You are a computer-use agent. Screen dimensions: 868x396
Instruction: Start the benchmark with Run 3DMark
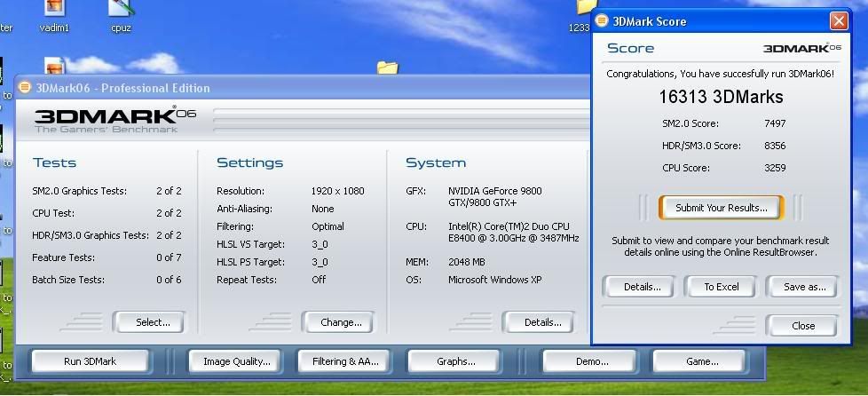[x=91, y=361]
